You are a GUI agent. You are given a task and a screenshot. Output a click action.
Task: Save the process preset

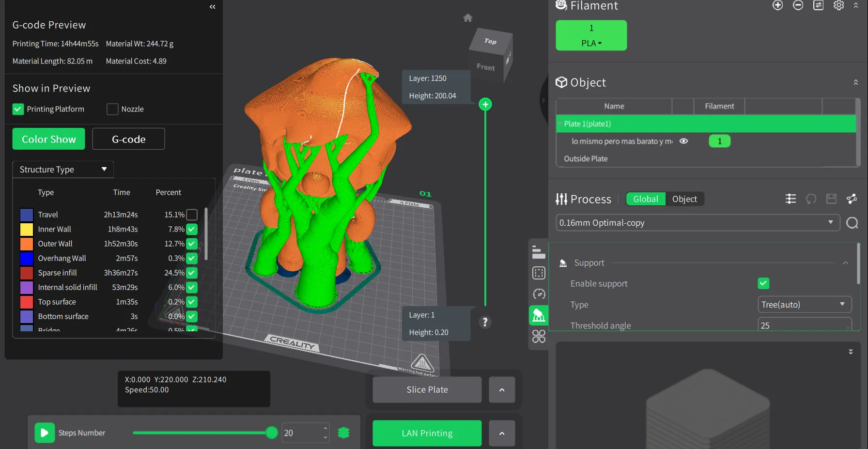[x=831, y=199]
